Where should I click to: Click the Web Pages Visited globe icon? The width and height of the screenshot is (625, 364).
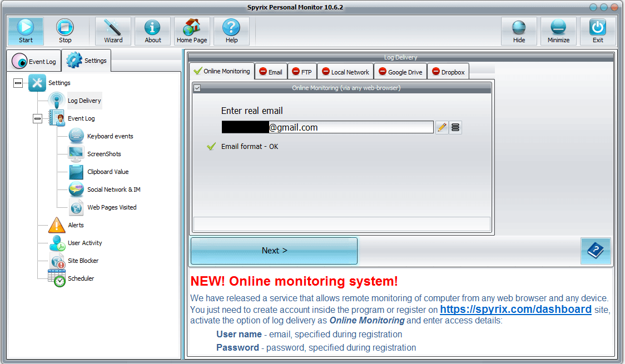76,207
